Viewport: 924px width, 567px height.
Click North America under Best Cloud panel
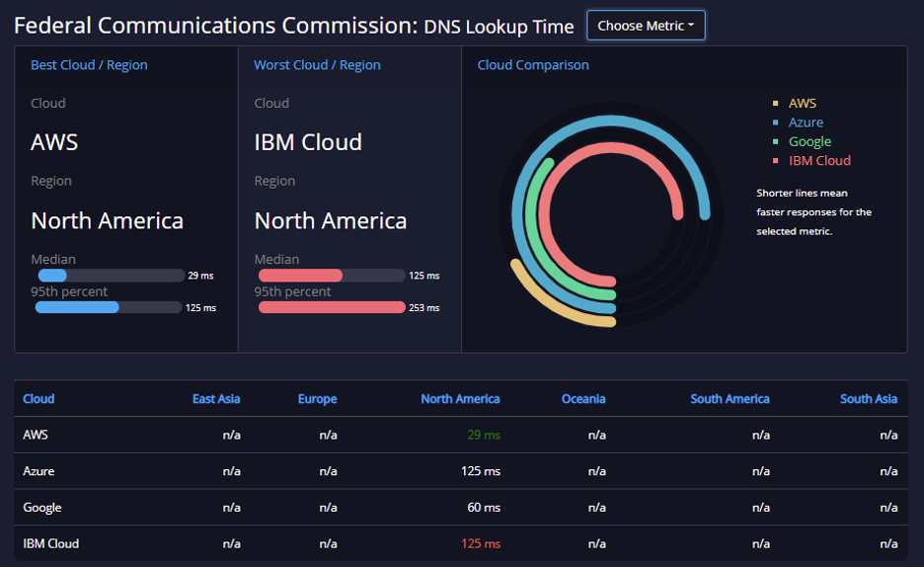[x=107, y=221]
